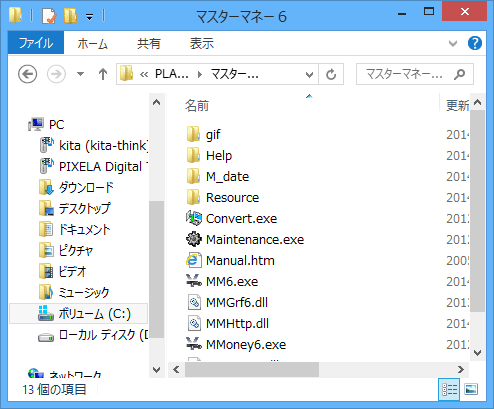
Task: Click the ピクチャ folder icon
Action: pyautogui.click(x=46, y=250)
